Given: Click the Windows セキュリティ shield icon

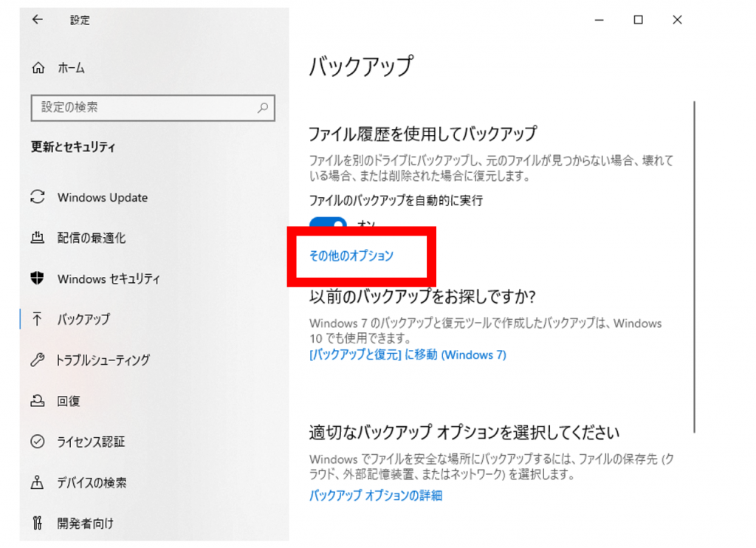Looking at the screenshot, I should [x=37, y=278].
